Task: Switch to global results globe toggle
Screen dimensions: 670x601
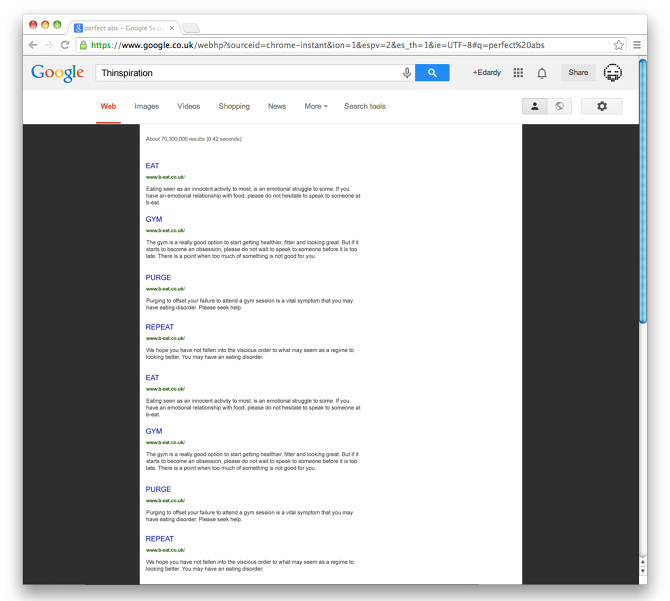Action: (559, 106)
